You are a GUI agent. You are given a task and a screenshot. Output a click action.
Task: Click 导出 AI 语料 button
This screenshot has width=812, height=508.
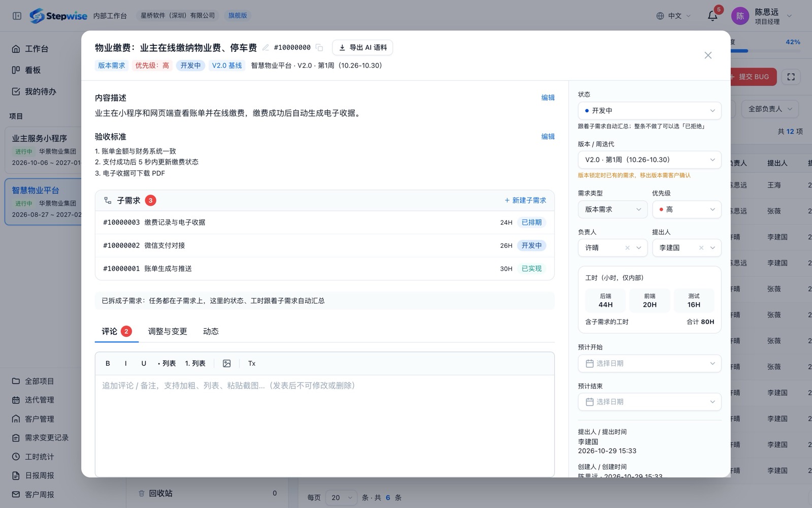pos(362,47)
